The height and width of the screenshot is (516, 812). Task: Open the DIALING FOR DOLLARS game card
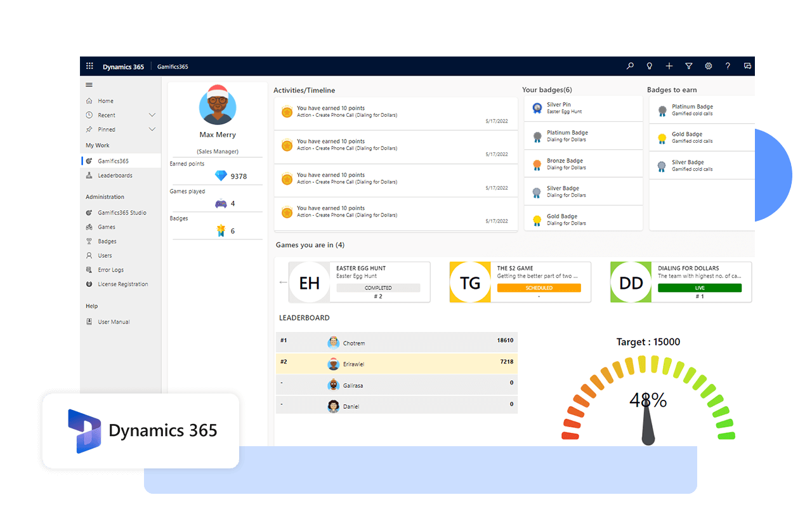[x=680, y=282]
